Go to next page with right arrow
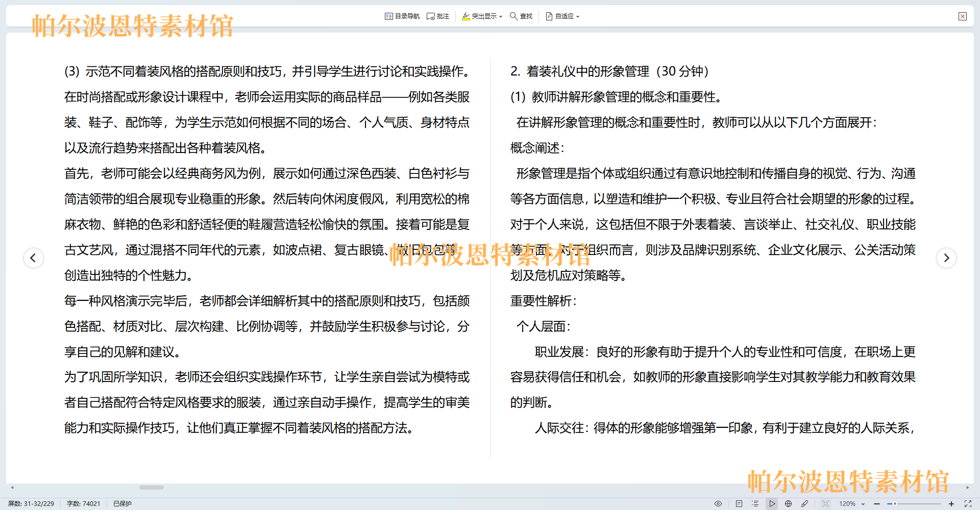 946,258
